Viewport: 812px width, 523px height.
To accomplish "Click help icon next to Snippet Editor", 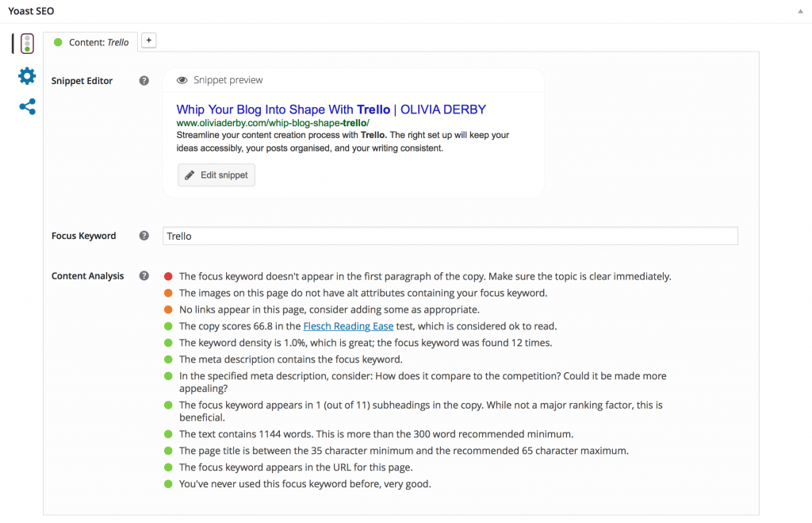I will tap(144, 80).
